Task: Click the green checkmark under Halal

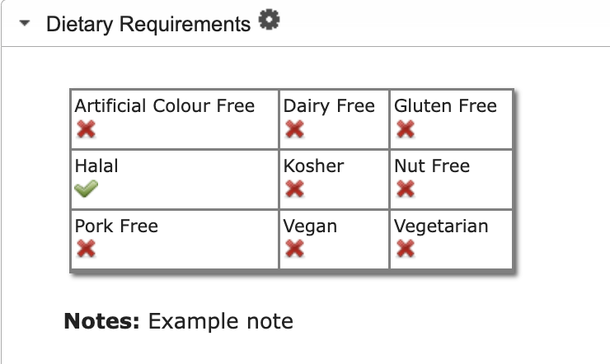Action: click(86, 189)
